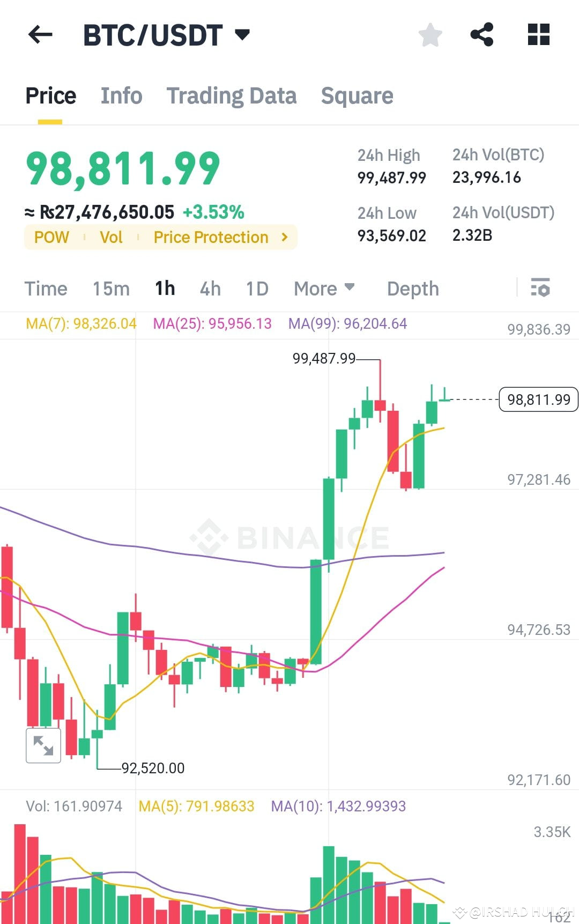This screenshot has height=924, width=579.
Task: Switch chart to 15m interval
Action: click(x=111, y=289)
